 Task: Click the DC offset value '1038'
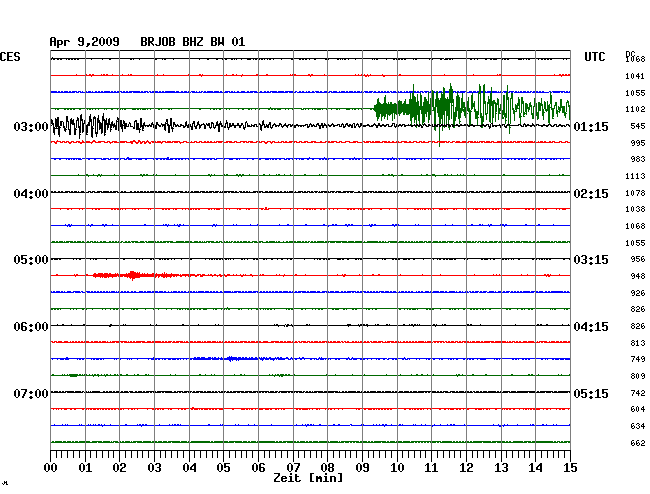[635, 209]
